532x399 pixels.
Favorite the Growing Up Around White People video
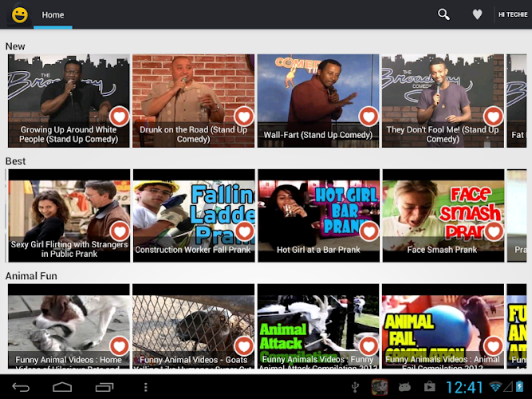119,117
